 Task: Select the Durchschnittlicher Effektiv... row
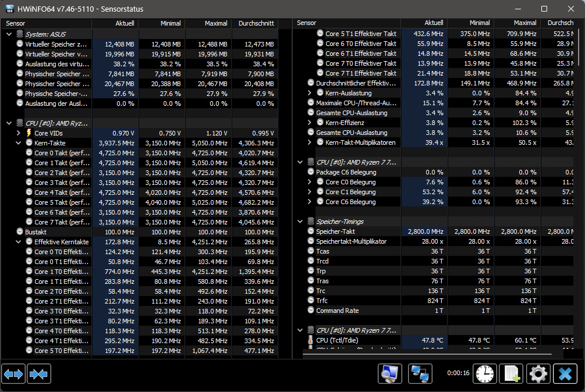click(x=435, y=83)
